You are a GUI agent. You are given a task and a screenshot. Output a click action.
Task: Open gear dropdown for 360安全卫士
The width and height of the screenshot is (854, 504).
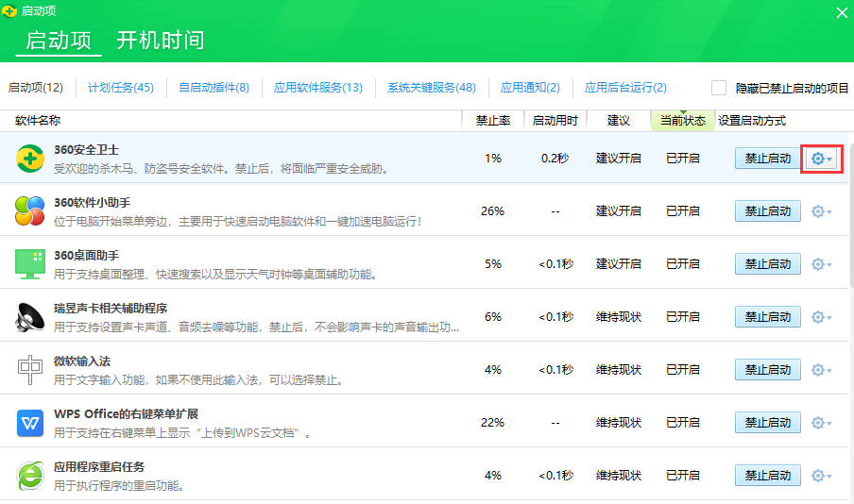click(821, 159)
